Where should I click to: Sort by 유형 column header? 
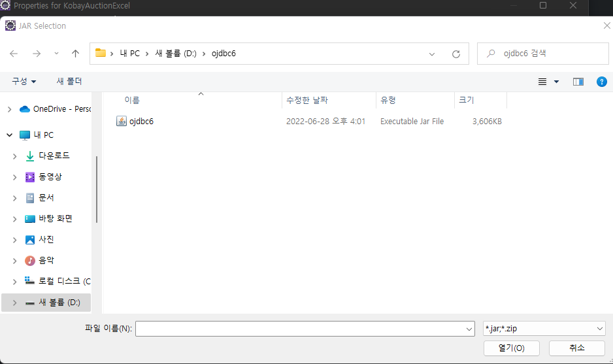[x=388, y=100]
